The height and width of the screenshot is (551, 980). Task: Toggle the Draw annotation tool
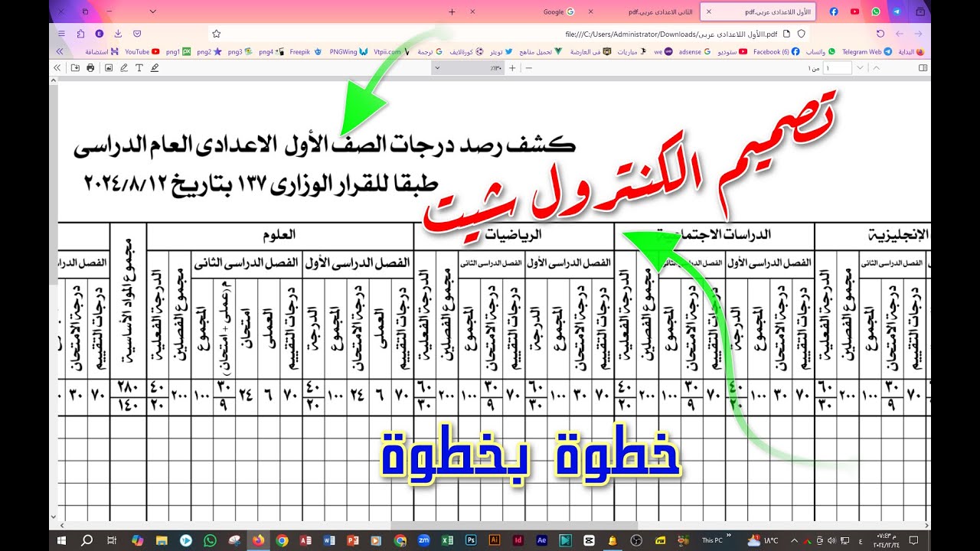click(x=124, y=68)
